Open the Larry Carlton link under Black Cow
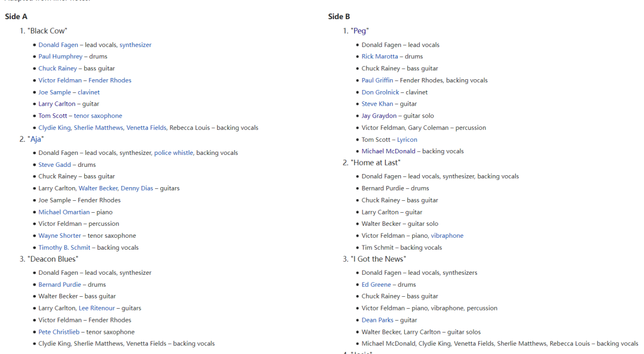The width and height of the screenshot is (644, 354). click(x=57, y=104)
